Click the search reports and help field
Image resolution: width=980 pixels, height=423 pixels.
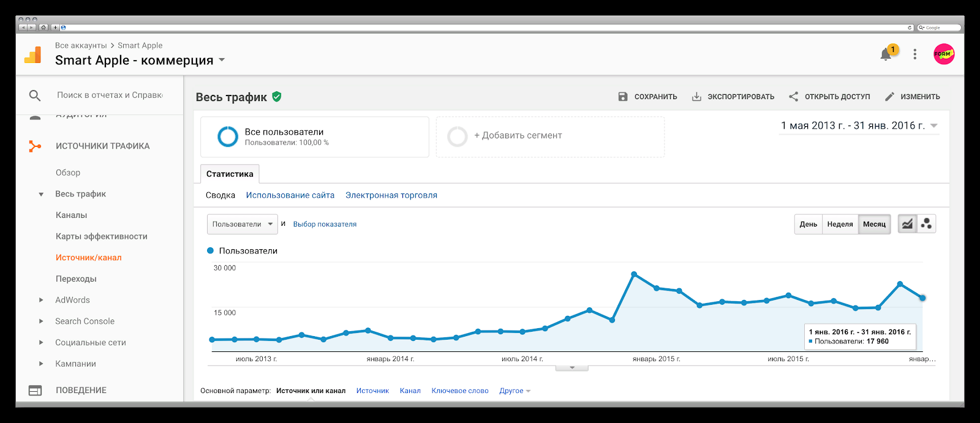(x=110, y=95)
